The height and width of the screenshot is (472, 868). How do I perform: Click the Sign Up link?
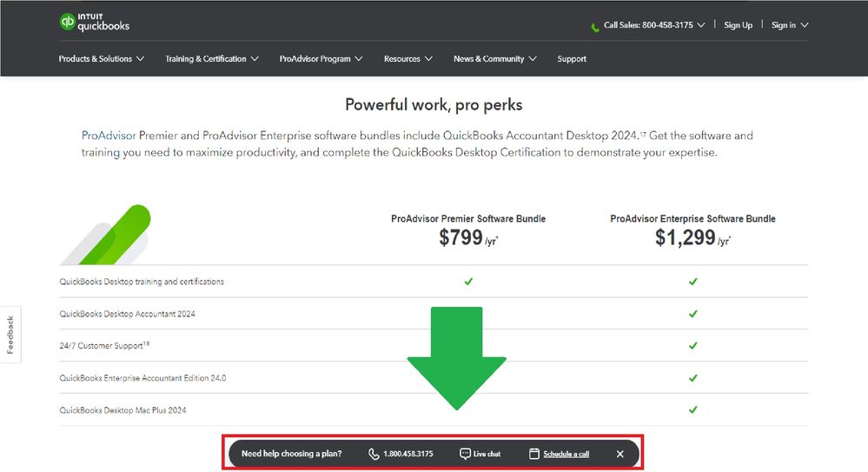tap(739, 25)
